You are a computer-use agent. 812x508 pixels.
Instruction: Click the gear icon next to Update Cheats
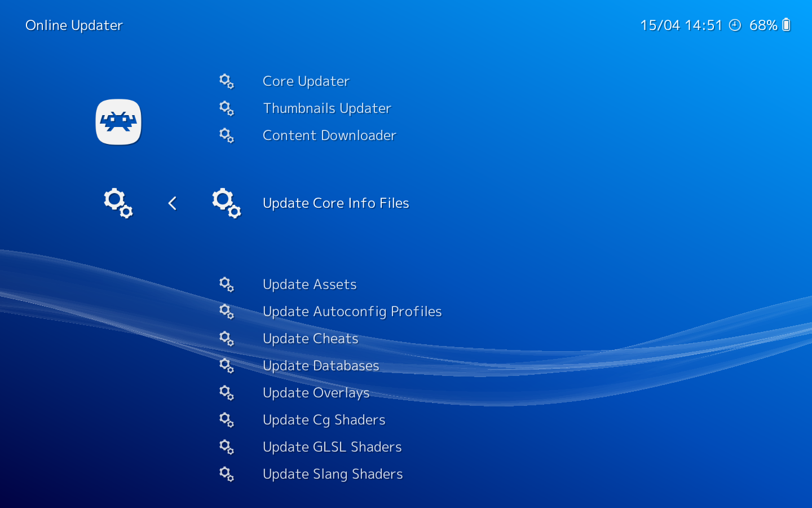(227, 339)
